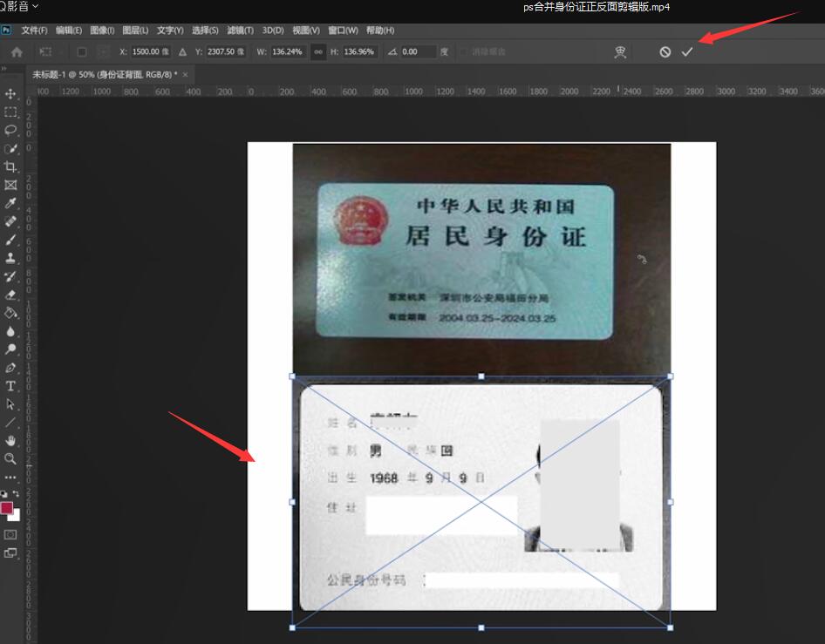Open the 影音 player dropdown arrow
Screen dimensions: 825x644
click(x=35, y=6)
